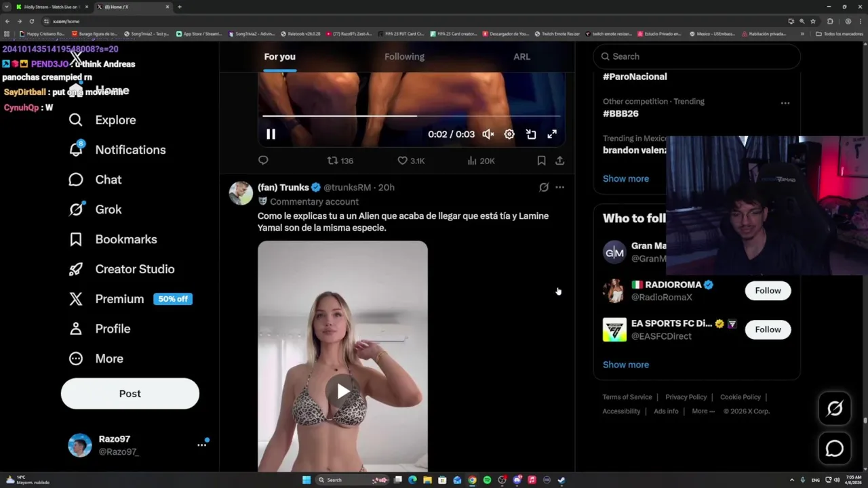Open Windows Start menu
This screenshot has height=488, width=868.
307,480
